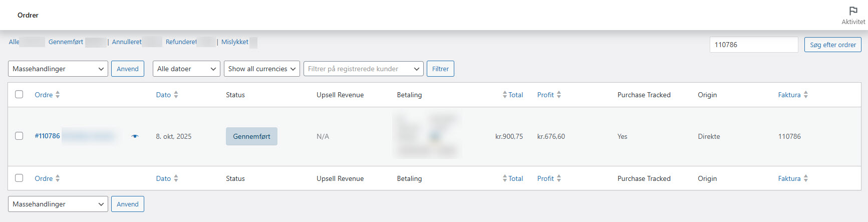Sort by Faktura arrows in header

point(806,95)
